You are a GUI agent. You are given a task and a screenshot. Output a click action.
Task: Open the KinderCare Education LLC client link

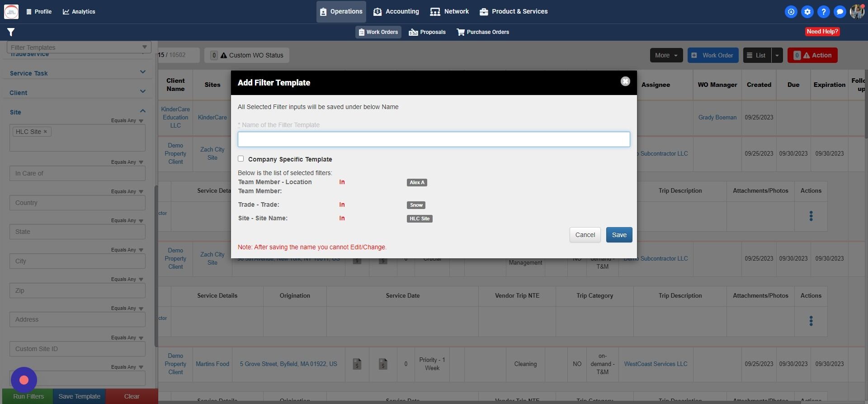click(175, 118)
